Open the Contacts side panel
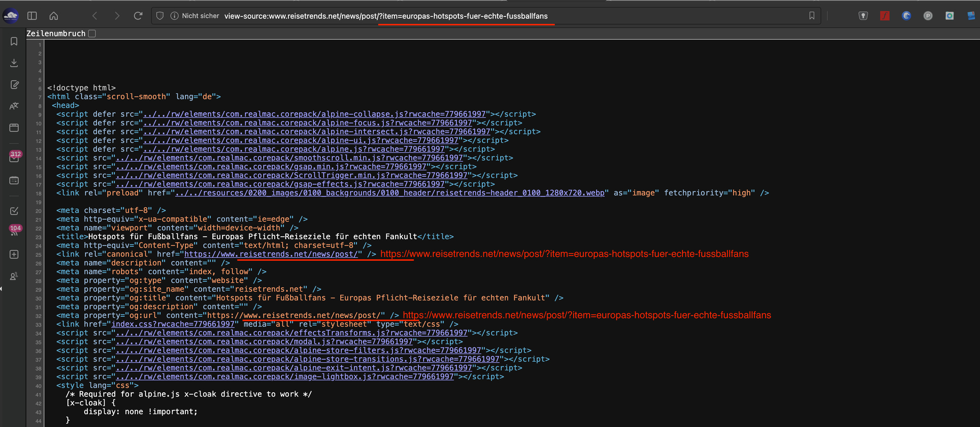 pyautogui.click(x=14, y=276)
